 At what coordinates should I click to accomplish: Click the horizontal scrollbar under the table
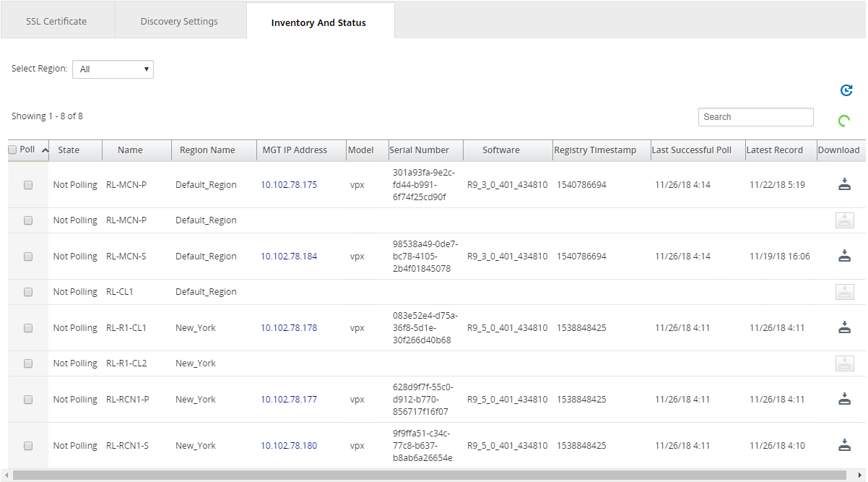429,475
